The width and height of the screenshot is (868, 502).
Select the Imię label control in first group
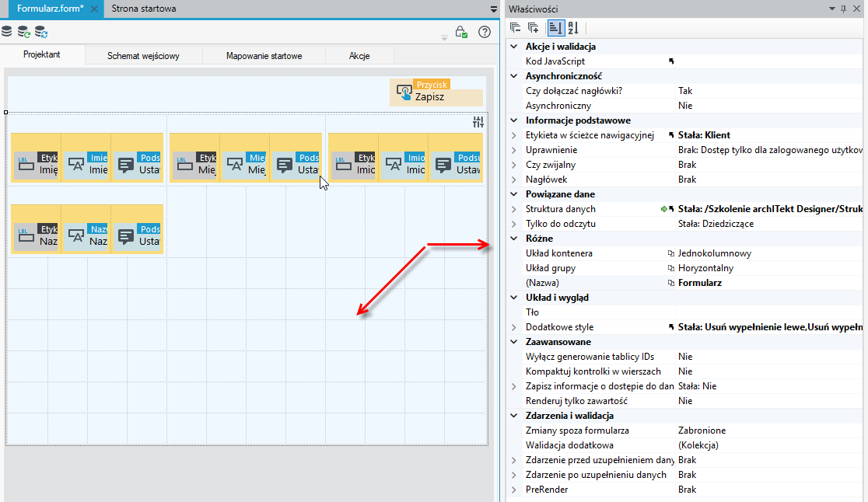(36, 165)
